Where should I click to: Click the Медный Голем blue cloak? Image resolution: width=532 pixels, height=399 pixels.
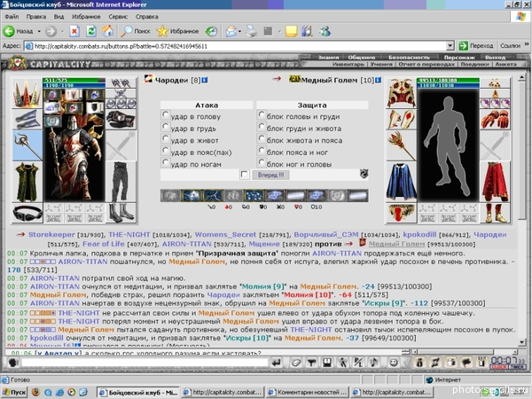pyautogui.click(x=402, y=182)
